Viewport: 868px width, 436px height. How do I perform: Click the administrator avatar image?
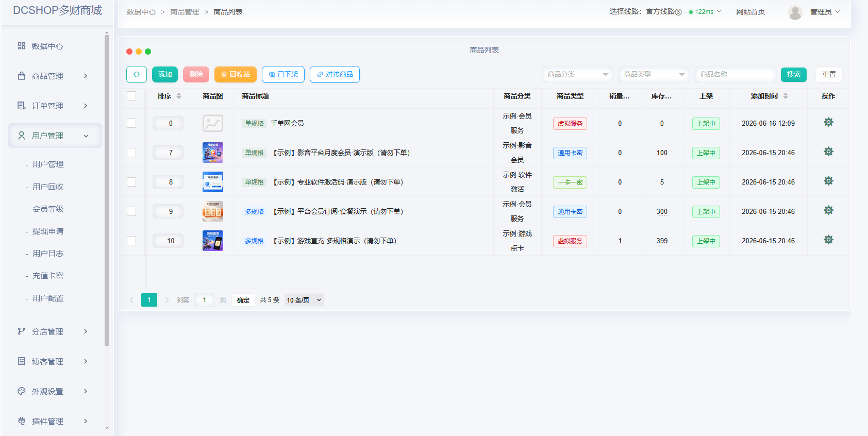pos(795,12)
